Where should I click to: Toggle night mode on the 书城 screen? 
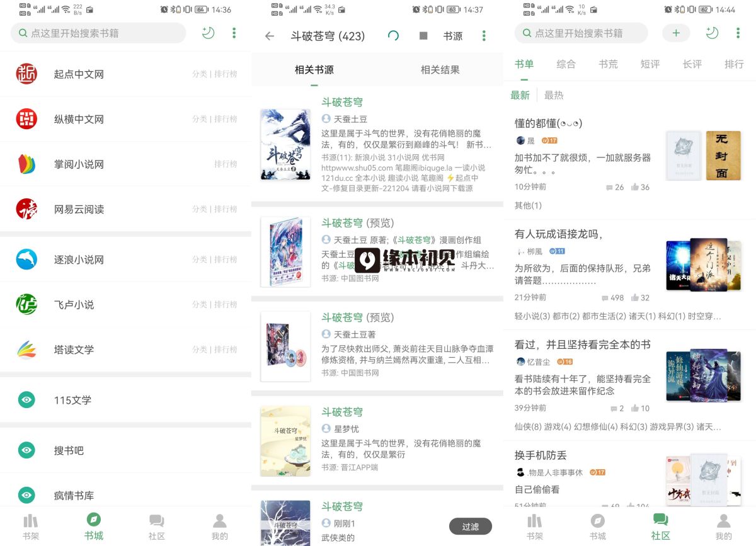click(208, 33)
